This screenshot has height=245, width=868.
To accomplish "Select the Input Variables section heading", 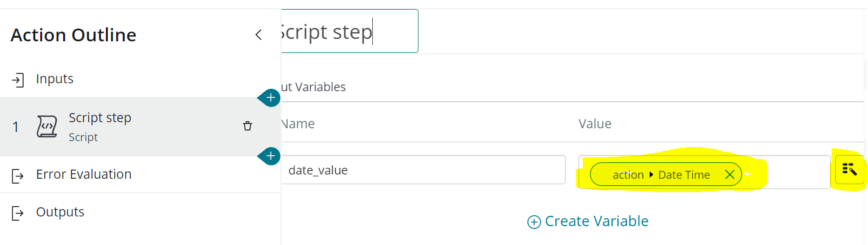I will click(x=313, y=87).
